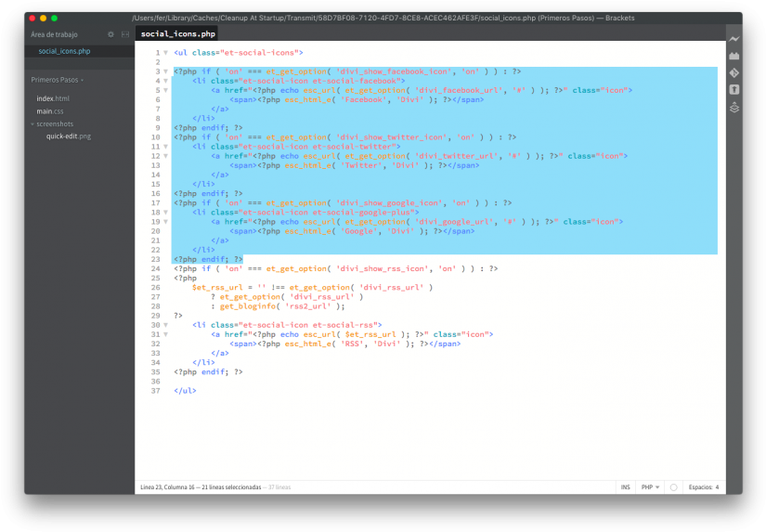Select social_icons.php in working files
This screenshot has width=766, height=532.
[x=64, y=51]
